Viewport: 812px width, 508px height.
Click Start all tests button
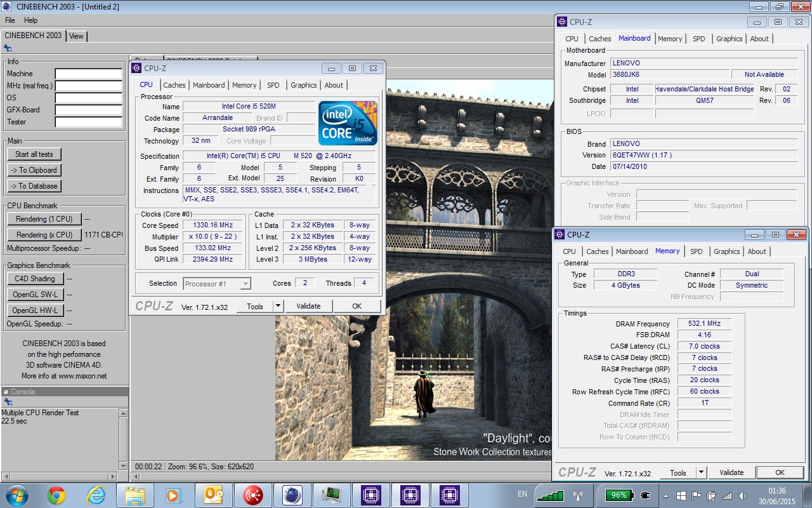coord(34,154)
